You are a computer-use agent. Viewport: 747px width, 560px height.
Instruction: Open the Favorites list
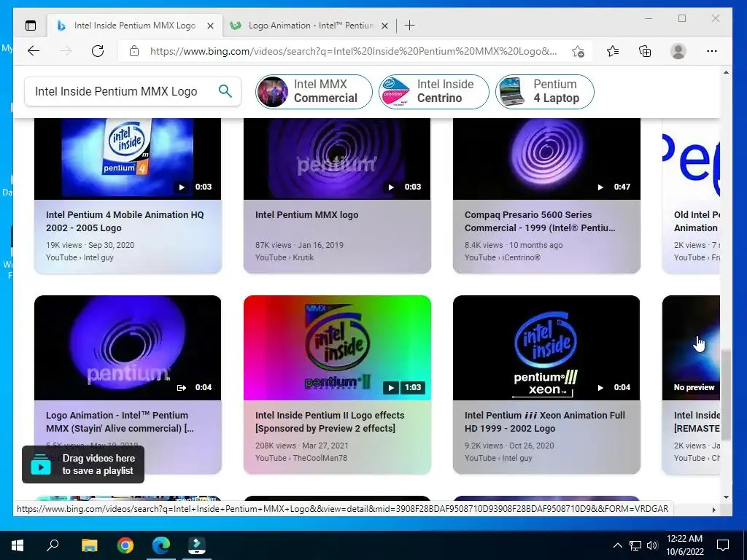click(x=613, y=51)
